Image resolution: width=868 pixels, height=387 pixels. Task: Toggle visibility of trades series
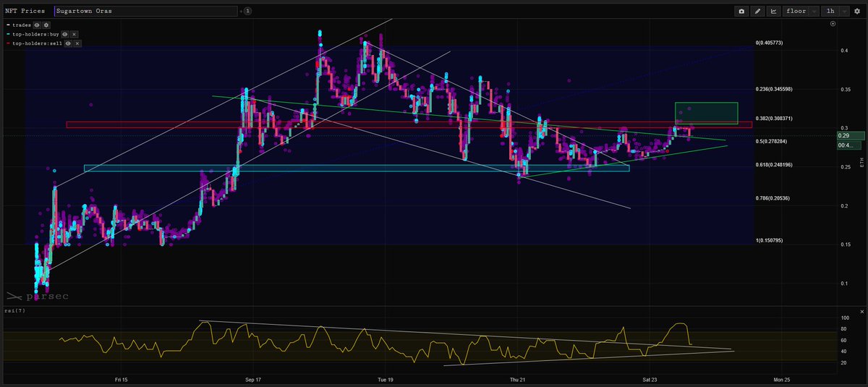point(36,25)
